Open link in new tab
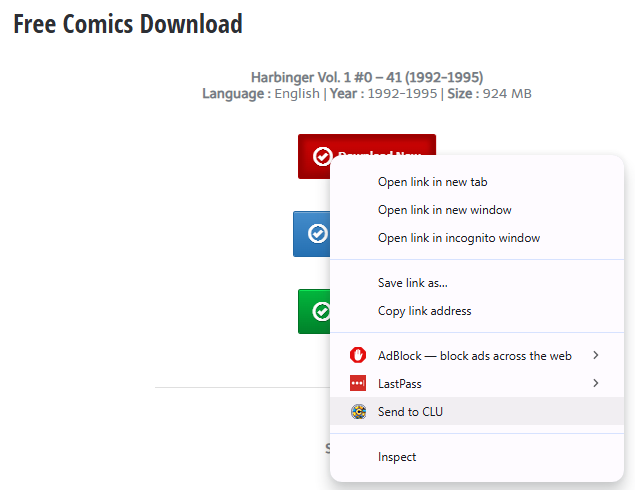This screenshot has height=490, width=635. click(477, 182)
